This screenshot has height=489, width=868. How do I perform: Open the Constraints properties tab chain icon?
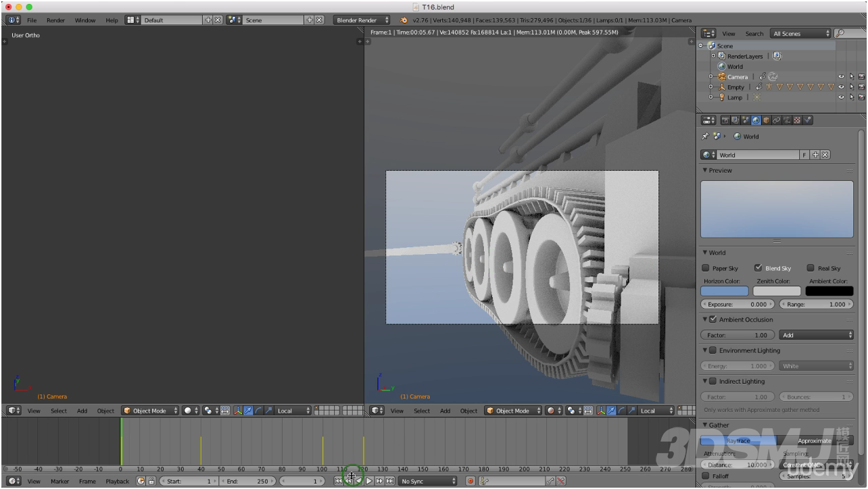[x=777, y=120]
